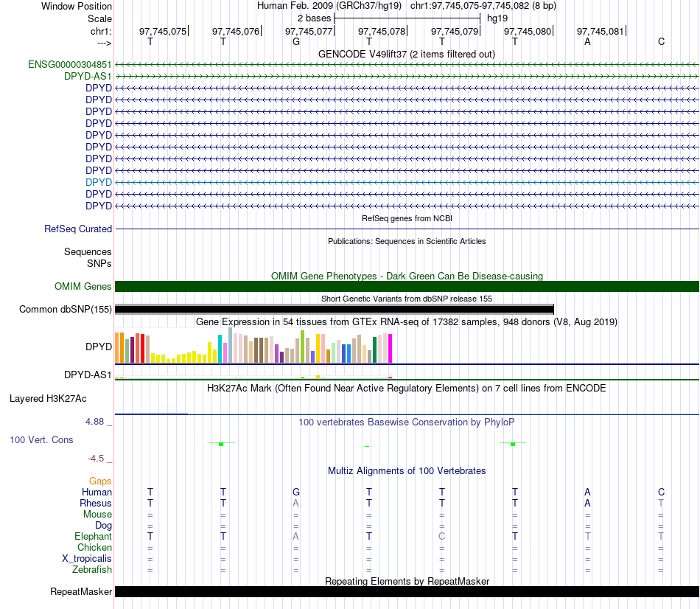Image resolution: width=700 pixels, height=609 pixels.
Task: Click the Human alignment row label
Action: coord(97,493)
